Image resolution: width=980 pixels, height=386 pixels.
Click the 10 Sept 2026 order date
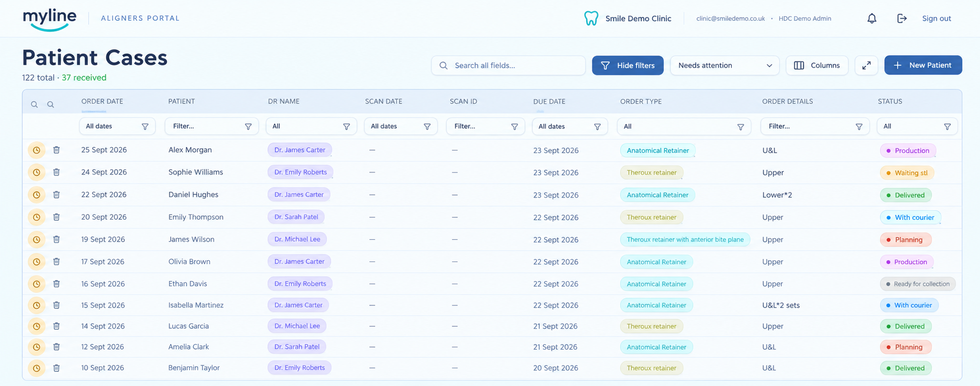pos(102,368)
